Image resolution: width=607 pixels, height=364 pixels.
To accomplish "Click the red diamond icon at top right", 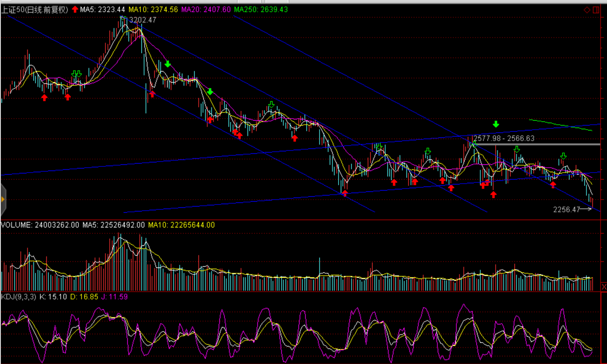I will (587, 10).
